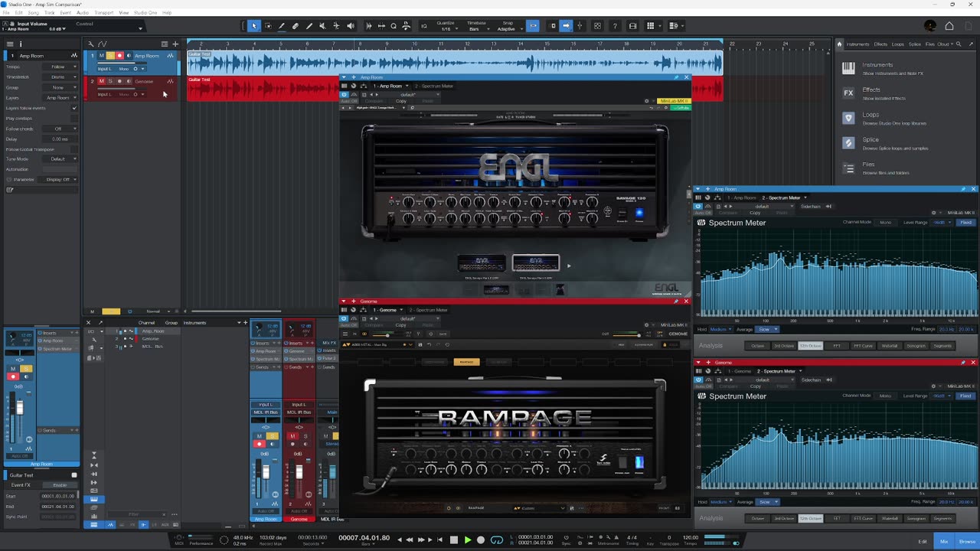
Task: Select Waterfall in Amp Room Spectrum Meter
Action: pos(890,346)
